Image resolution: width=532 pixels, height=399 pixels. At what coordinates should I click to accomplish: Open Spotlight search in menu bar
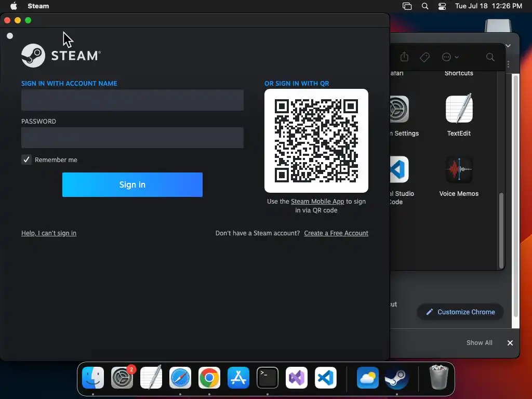425,6
